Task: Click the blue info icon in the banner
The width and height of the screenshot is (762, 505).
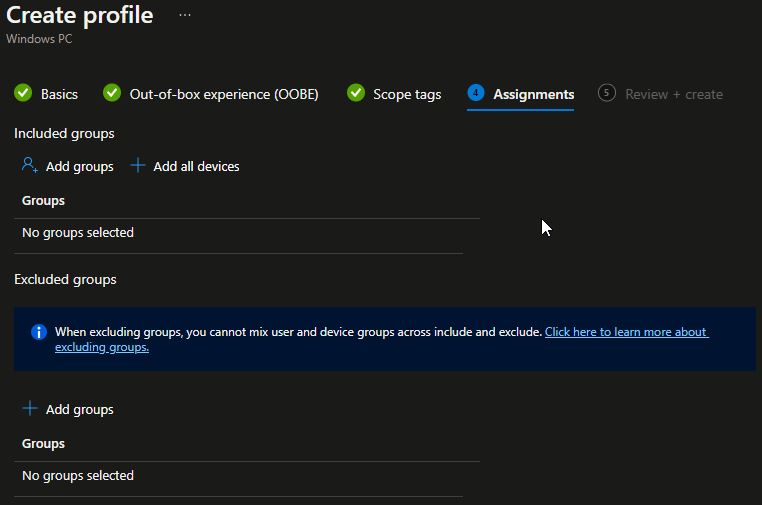Action: [39, 332]
